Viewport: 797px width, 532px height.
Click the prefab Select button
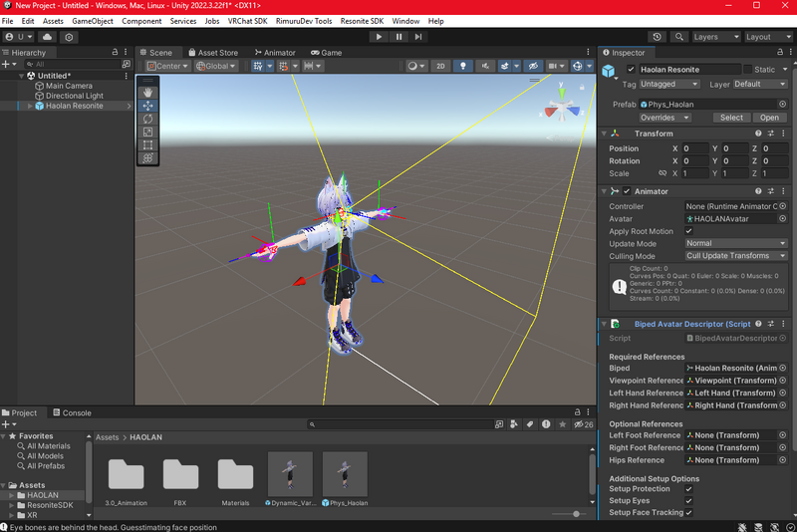731,118
